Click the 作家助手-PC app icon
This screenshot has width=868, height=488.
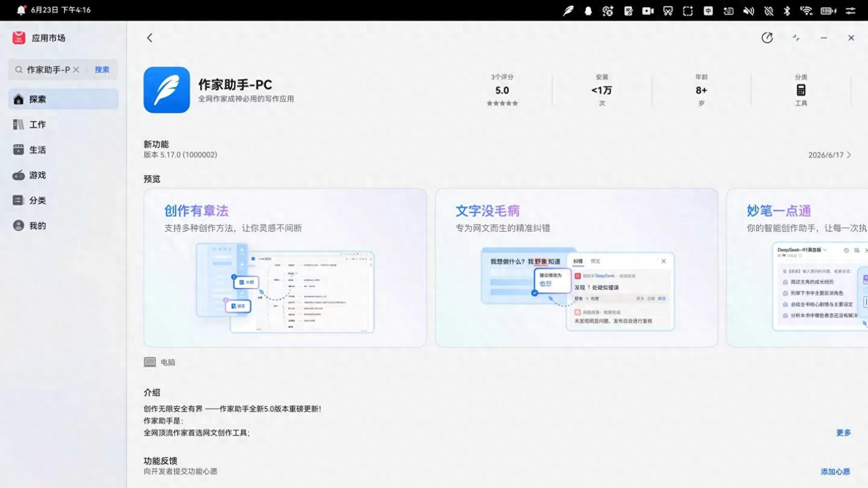click(167, 90)
